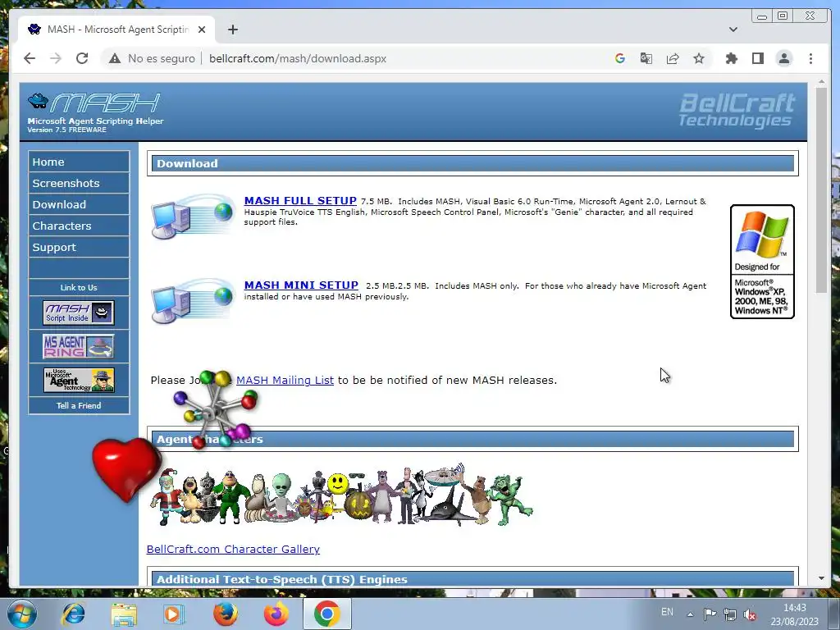840x630 pixels.
Task: Close the MASH browser tab
Action: [x=202, y=30]
